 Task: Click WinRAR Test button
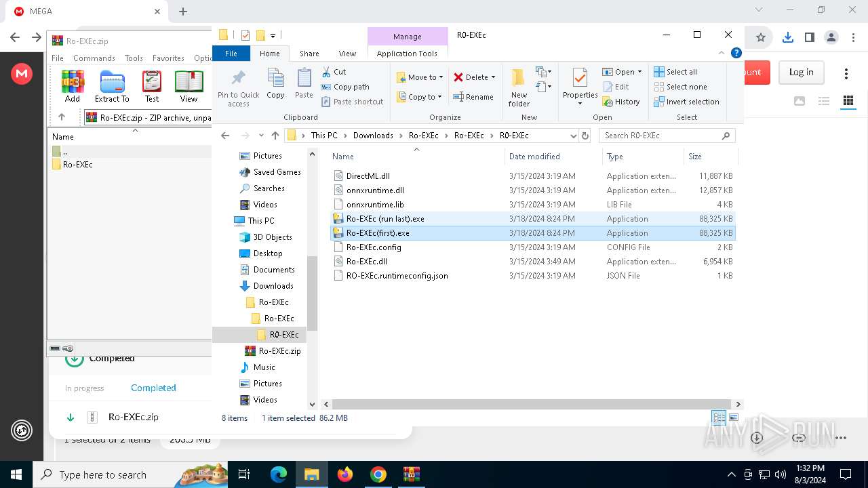pyautogui.click(x=152, y=87)
